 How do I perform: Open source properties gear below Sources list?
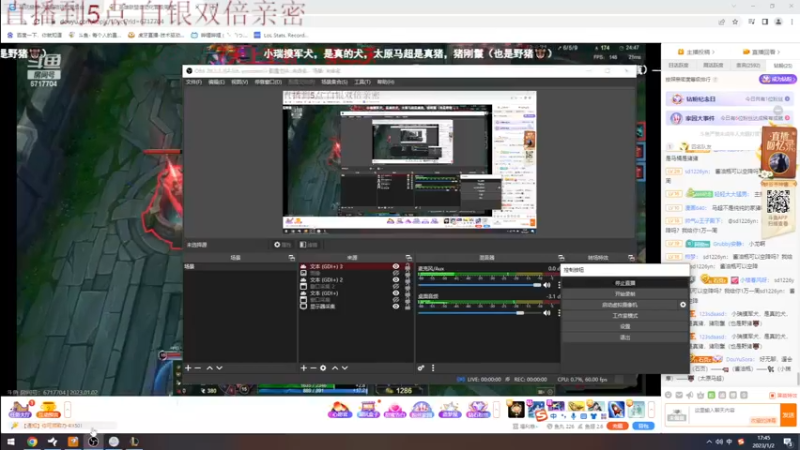coord(323,368)
